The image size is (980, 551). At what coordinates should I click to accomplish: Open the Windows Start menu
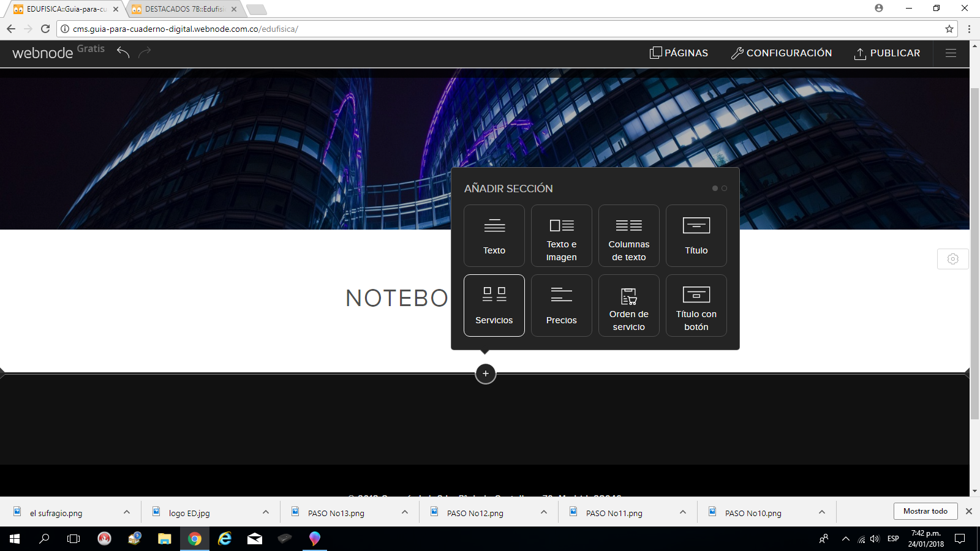(x=15, y=539)
